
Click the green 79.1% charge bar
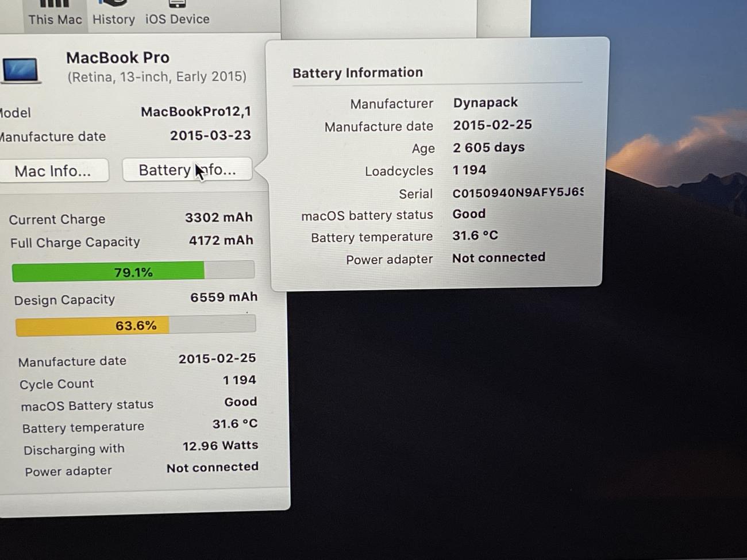coord(133,271)
